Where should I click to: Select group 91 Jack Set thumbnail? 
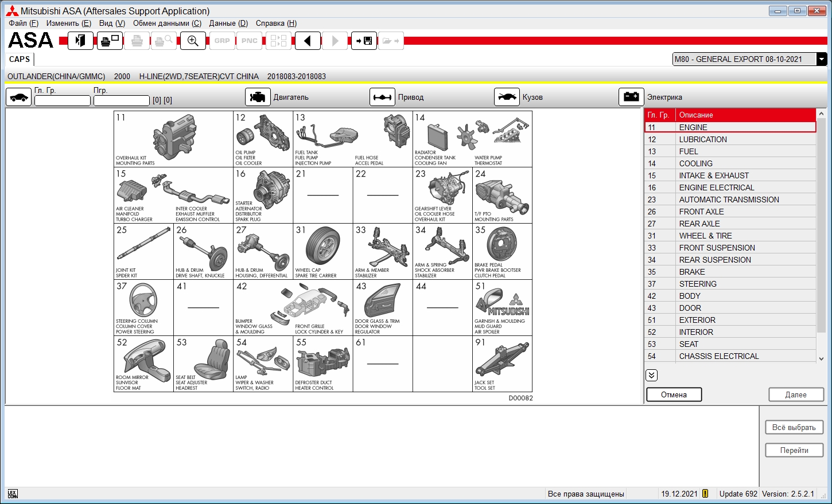tap(503, 364)
